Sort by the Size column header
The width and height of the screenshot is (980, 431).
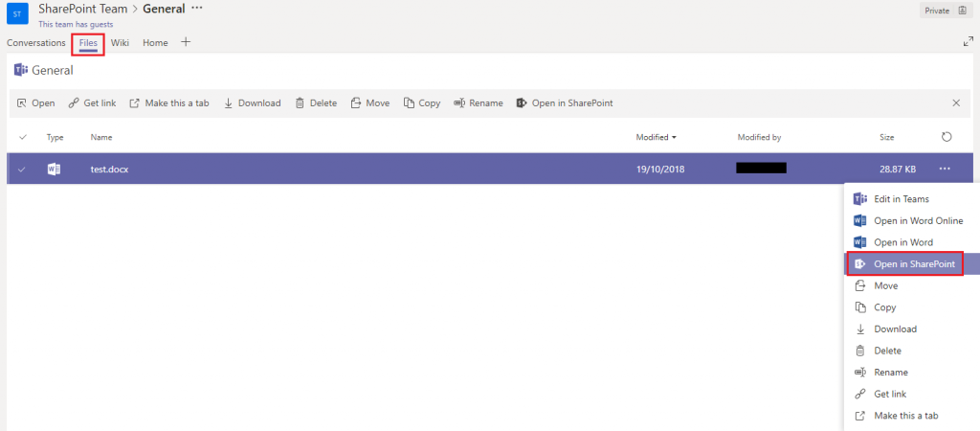pos(886,137)
